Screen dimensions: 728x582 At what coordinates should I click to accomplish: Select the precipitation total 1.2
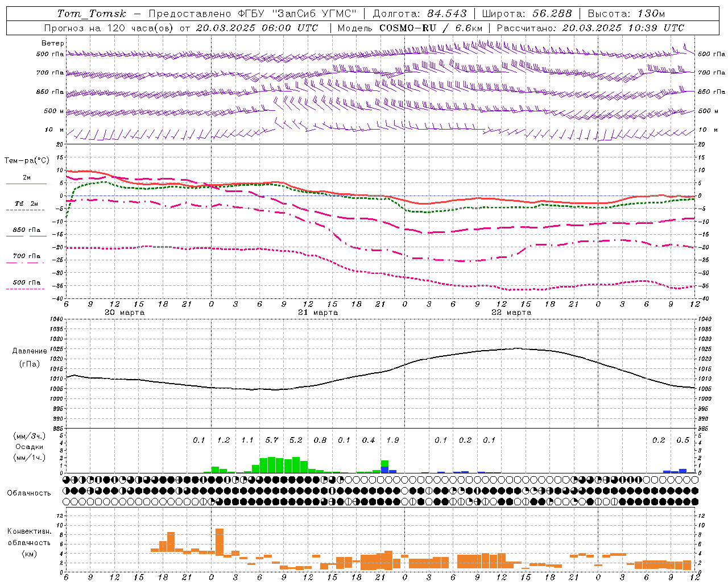click(x=224, y=440)
